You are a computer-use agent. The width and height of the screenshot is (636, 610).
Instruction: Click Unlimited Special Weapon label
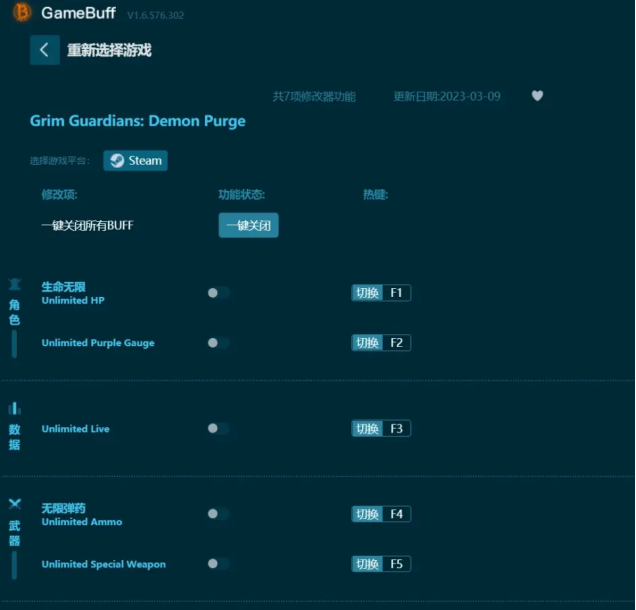tap(103, 564)
